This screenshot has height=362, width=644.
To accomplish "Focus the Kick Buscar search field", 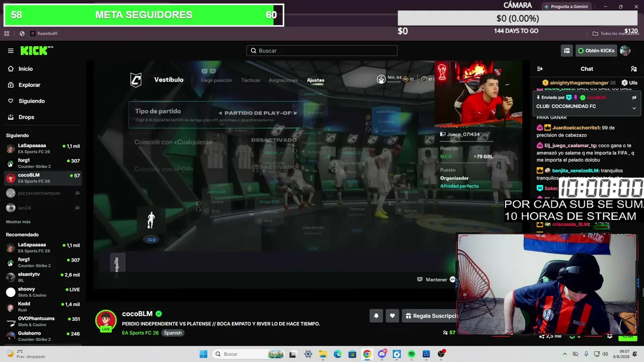I will click(x=322, y=51).
